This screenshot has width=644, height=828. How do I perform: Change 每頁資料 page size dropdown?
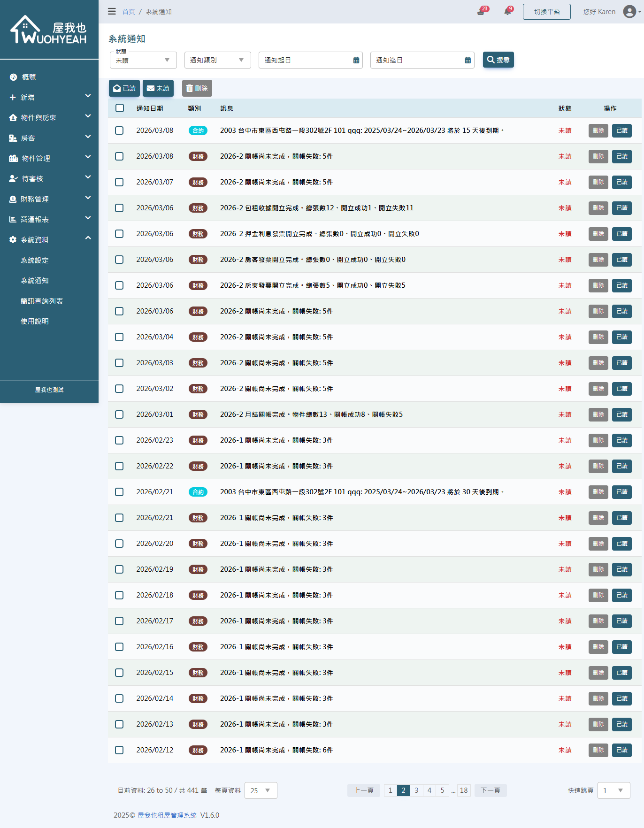(x=261, y=790)
